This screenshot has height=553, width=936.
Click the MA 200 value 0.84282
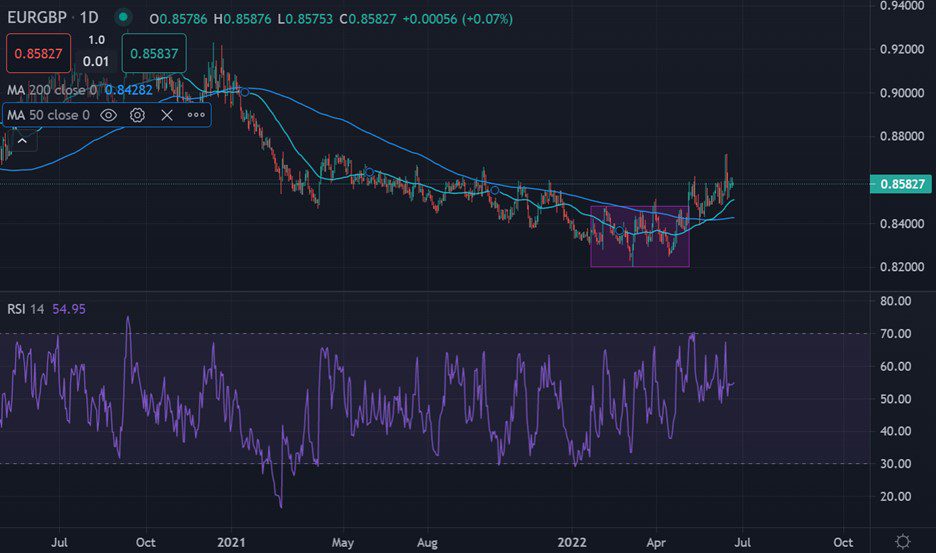tap(129, 90)
